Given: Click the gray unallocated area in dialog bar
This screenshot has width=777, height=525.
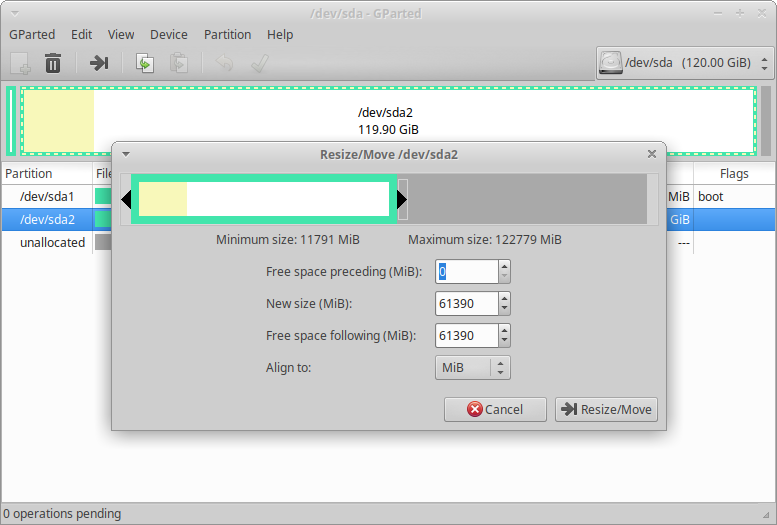Looking at the screenshot, I should coord(527,199).
